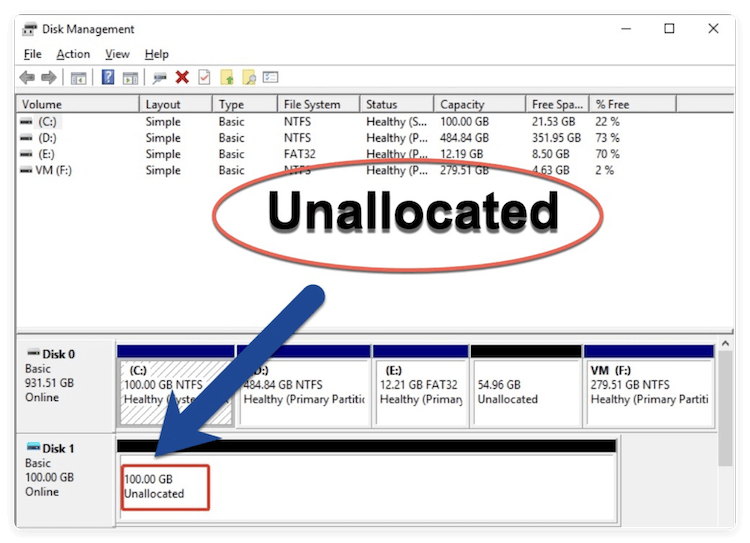Open the Action menu
The width and height of the screenshot is (750, 543).
73,54
